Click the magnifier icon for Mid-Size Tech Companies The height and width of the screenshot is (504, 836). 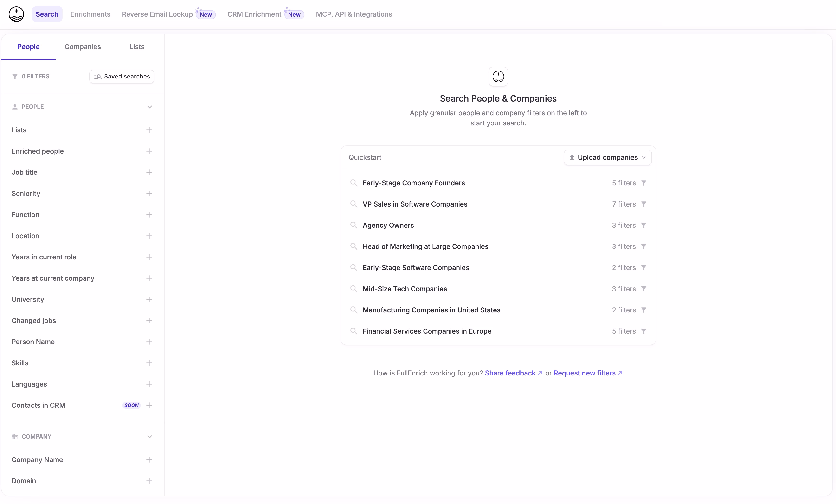[354, 289]
